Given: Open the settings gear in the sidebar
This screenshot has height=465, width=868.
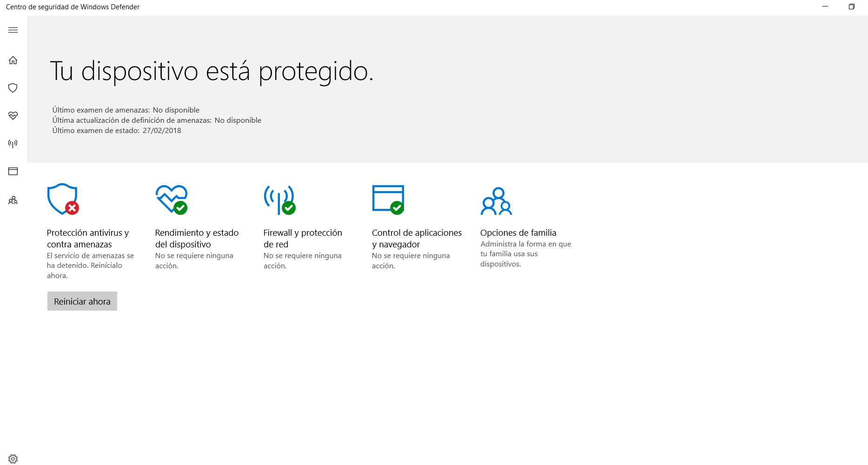Looking at the screenshot, I should click(13, 459).
